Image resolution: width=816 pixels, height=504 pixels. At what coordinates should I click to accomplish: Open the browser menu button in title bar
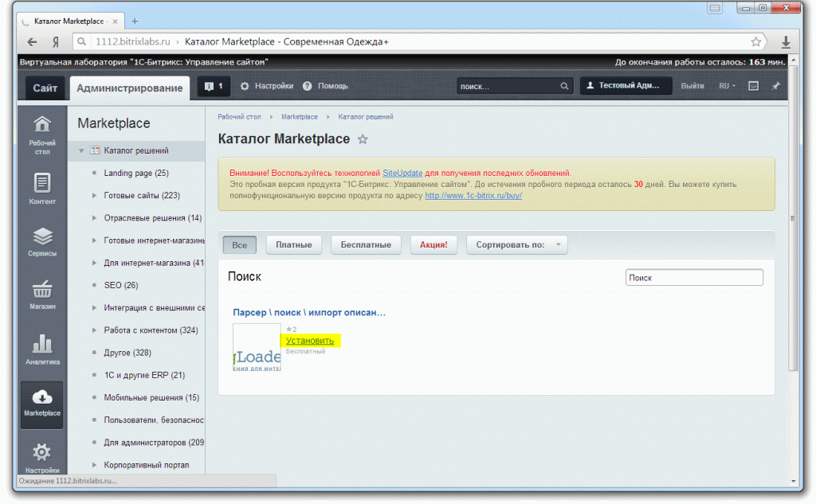point(715,8)
